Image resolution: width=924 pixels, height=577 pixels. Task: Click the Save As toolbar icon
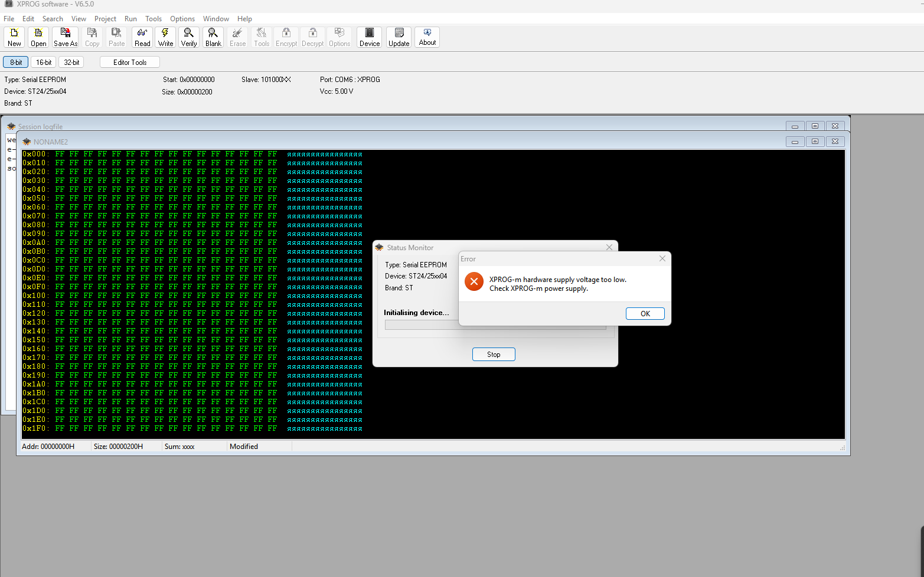pos(66,37)
